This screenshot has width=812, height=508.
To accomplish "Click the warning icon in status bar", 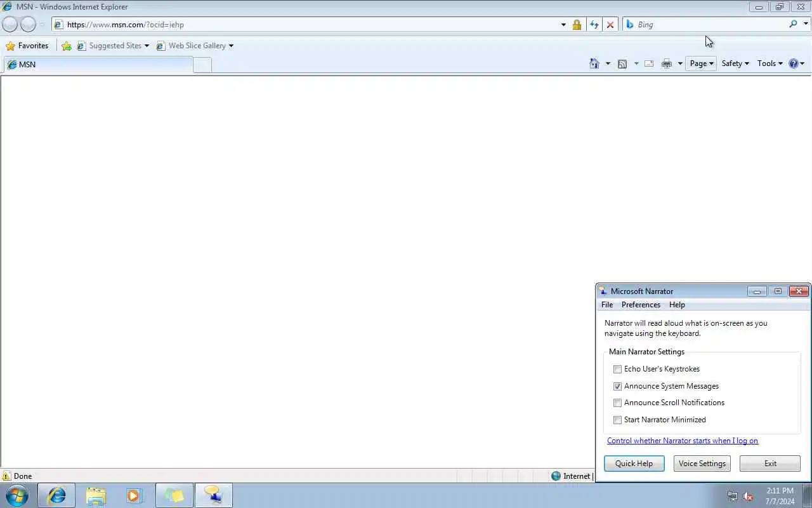I will [6, 476].
